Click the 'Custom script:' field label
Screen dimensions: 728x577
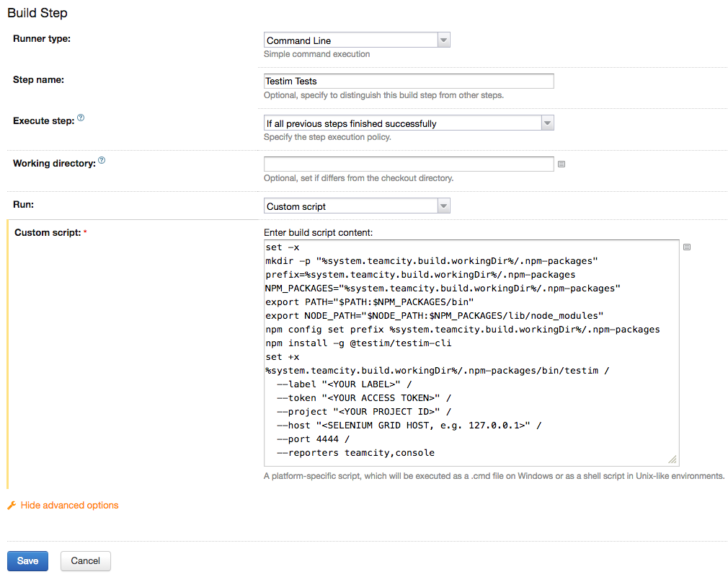48,232
